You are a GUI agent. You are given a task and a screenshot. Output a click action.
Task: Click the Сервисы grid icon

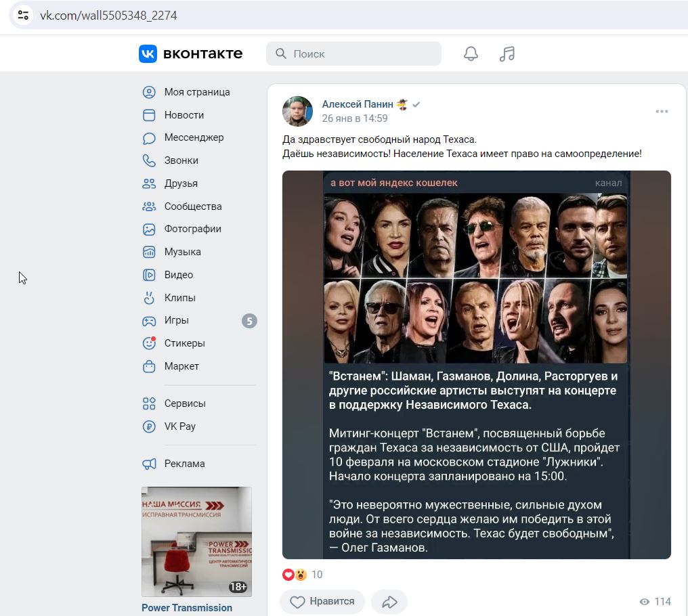(x=149, y=403)
